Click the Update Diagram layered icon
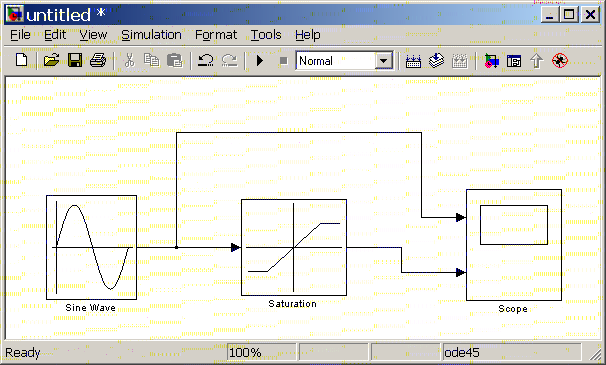 click(x=436, y=61)
